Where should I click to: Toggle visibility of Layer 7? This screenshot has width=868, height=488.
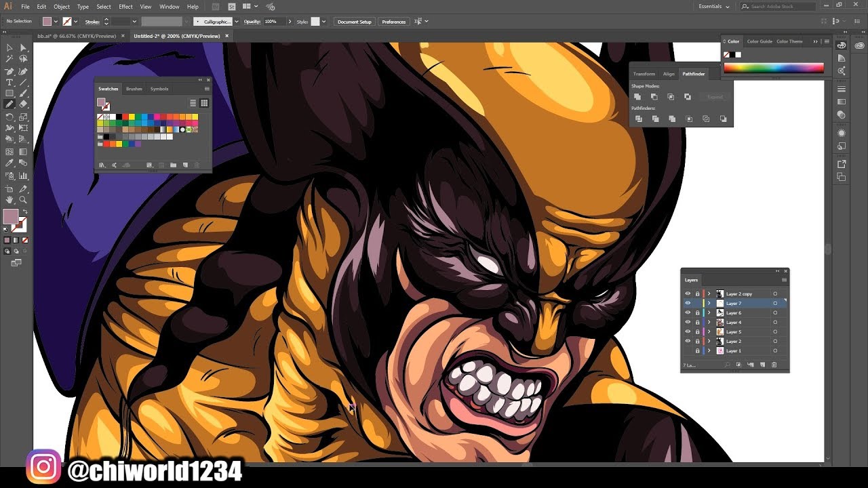click(688, 303)
